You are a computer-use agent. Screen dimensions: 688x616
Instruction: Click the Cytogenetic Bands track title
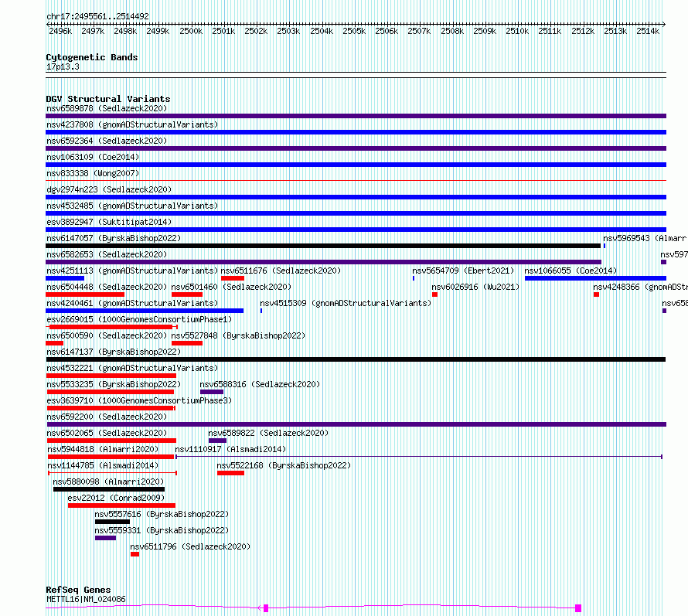pyautogui.click(x=92, y=57)
